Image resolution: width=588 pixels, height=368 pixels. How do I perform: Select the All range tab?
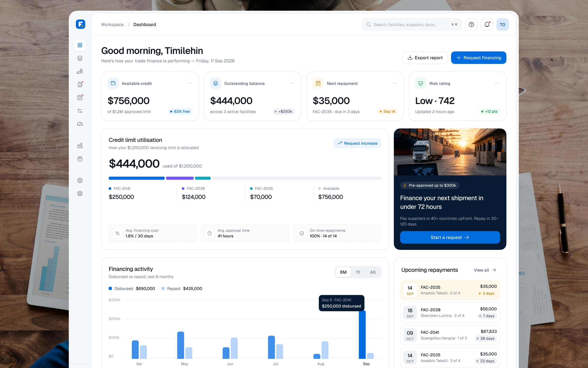pos(373,272)
